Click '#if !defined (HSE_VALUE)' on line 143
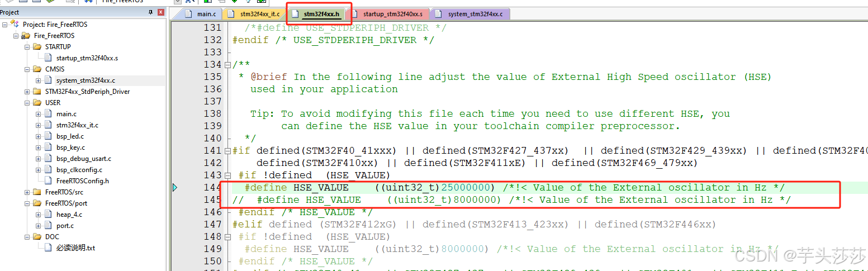Viewport: 868px width, 271px height. tap(315, 175)
